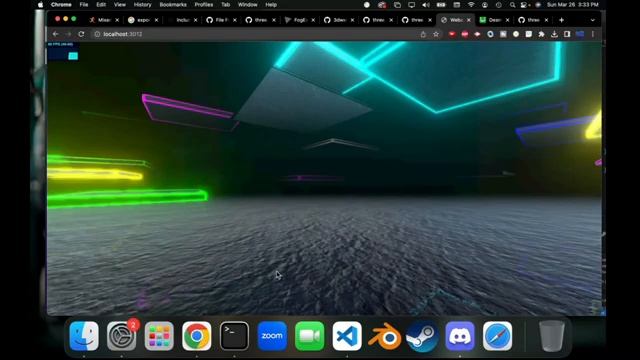The width and height of the screenshot is (640, 360).
Task: Reload the localhost page
Action: pyautogui.click(x=81, y=34)
